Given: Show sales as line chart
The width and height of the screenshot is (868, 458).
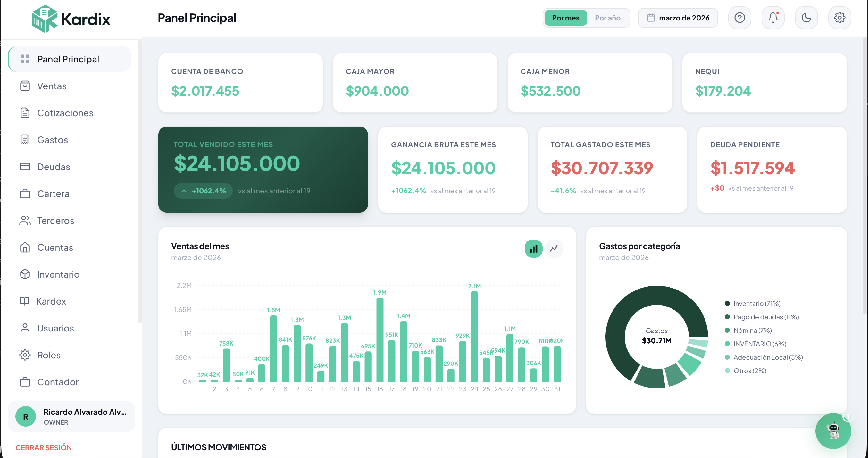Looking at the screenshot, I should pos(554,249).
